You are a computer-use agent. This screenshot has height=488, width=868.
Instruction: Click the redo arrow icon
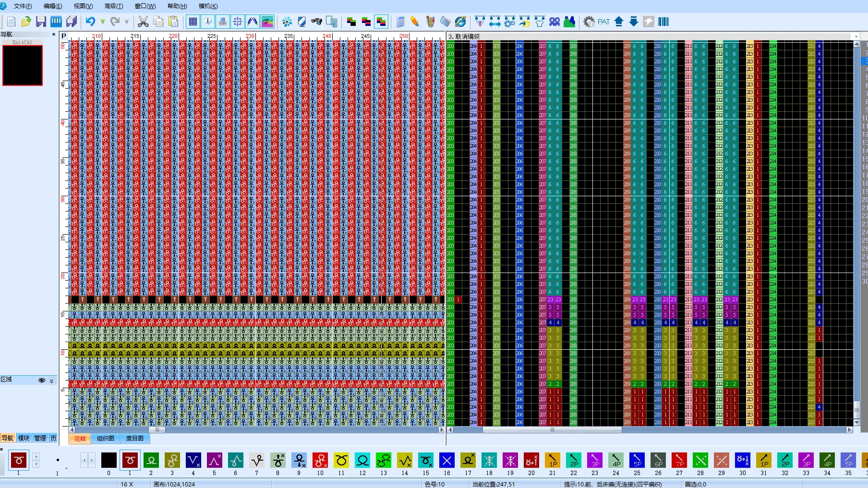(115, 22)
